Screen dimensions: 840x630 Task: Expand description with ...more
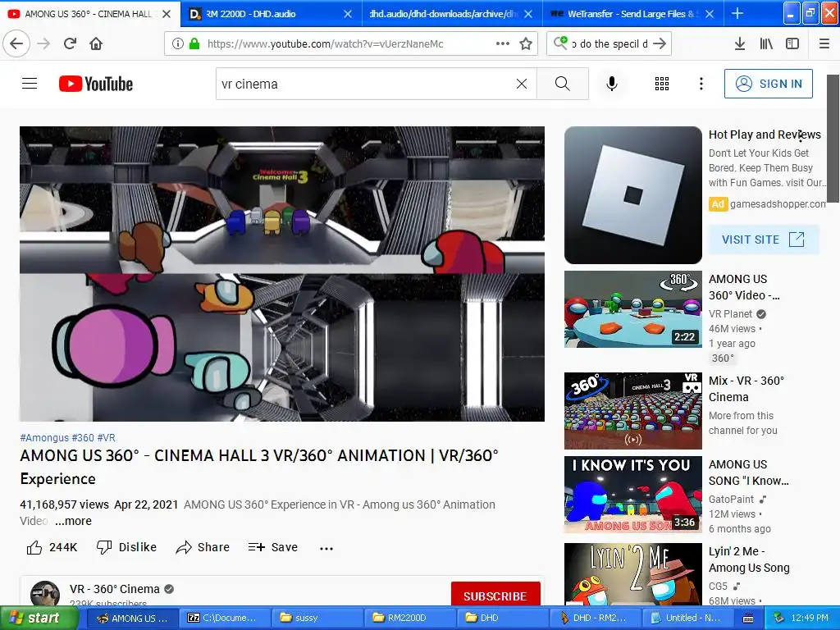[73, 521]
